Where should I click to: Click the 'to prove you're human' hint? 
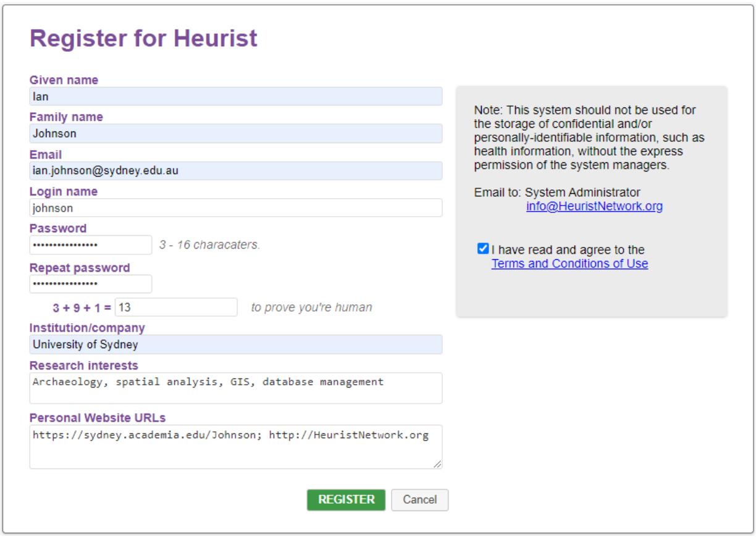311,307
